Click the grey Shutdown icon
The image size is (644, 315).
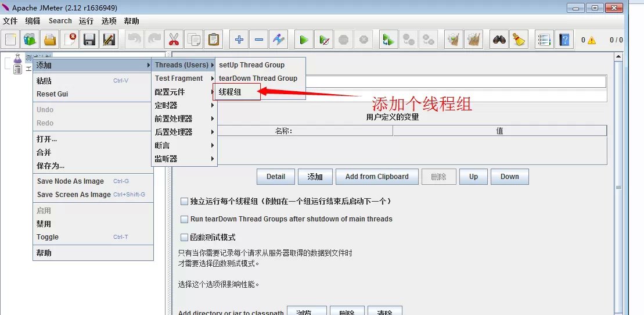point(364,40)
